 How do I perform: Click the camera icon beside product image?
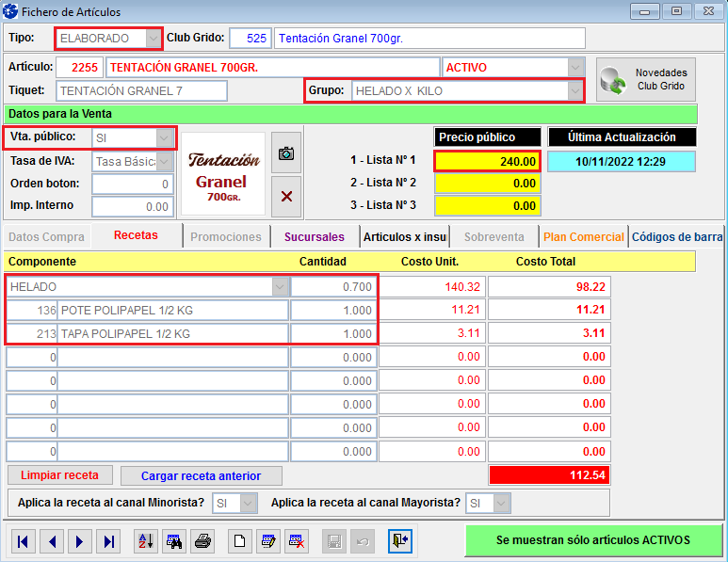[286, 153]
